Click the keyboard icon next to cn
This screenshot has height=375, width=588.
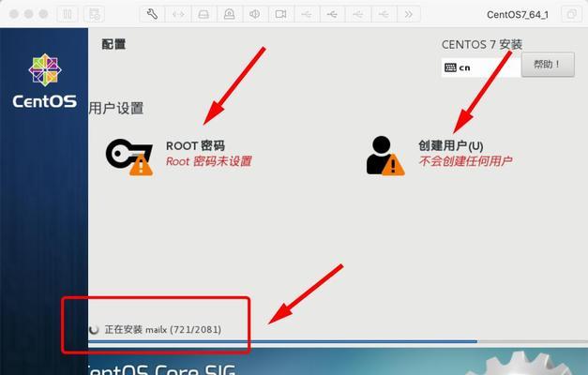(x=450, y=67)
